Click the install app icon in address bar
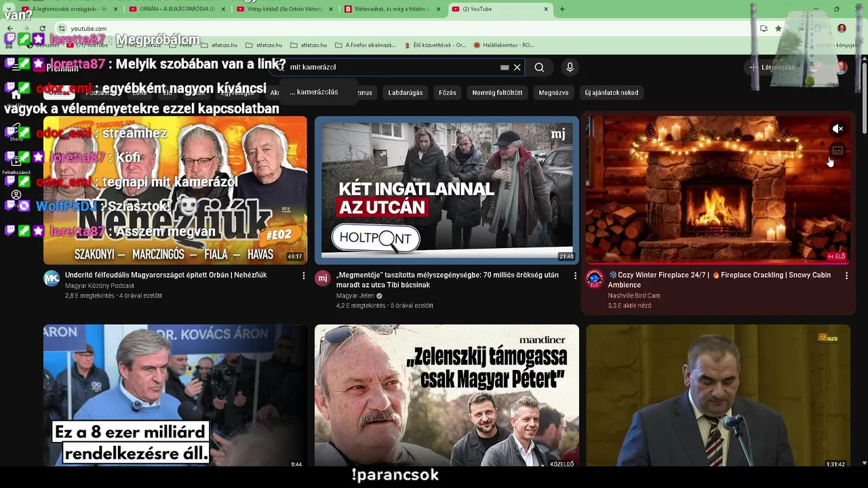868x488 pixels. tap(764, 28)
